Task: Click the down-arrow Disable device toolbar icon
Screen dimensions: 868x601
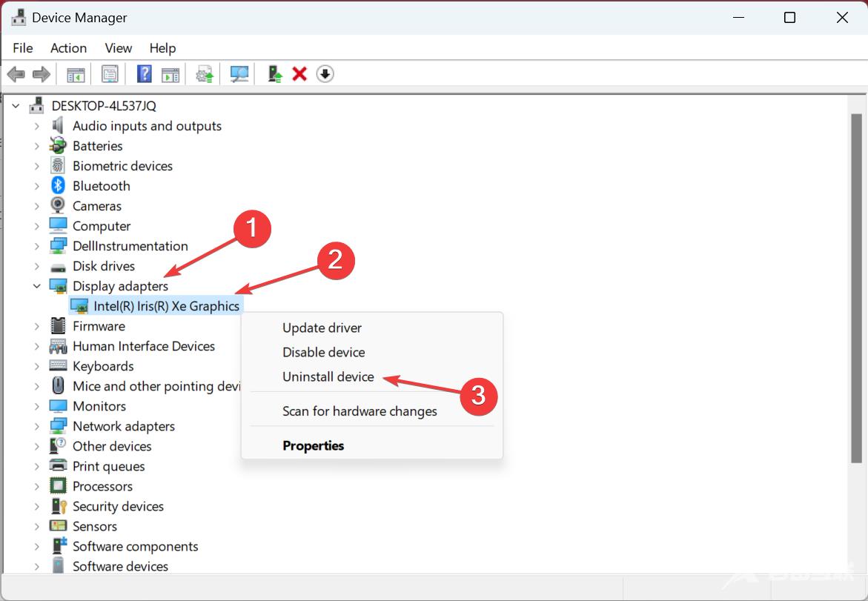Action: click(325, 73)
